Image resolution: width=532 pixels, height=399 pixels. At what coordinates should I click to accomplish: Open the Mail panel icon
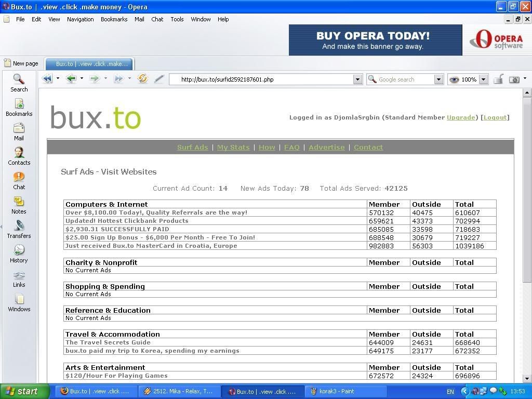coord(19,131)
